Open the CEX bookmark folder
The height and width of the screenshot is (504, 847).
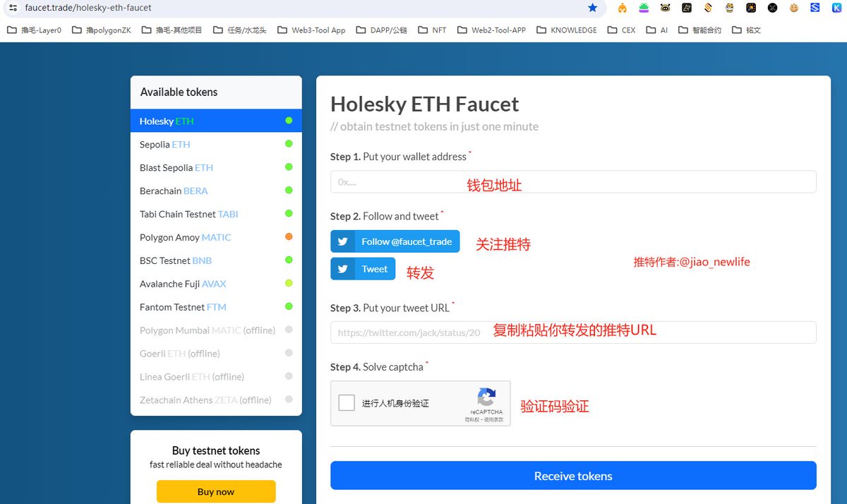[621, 30]
